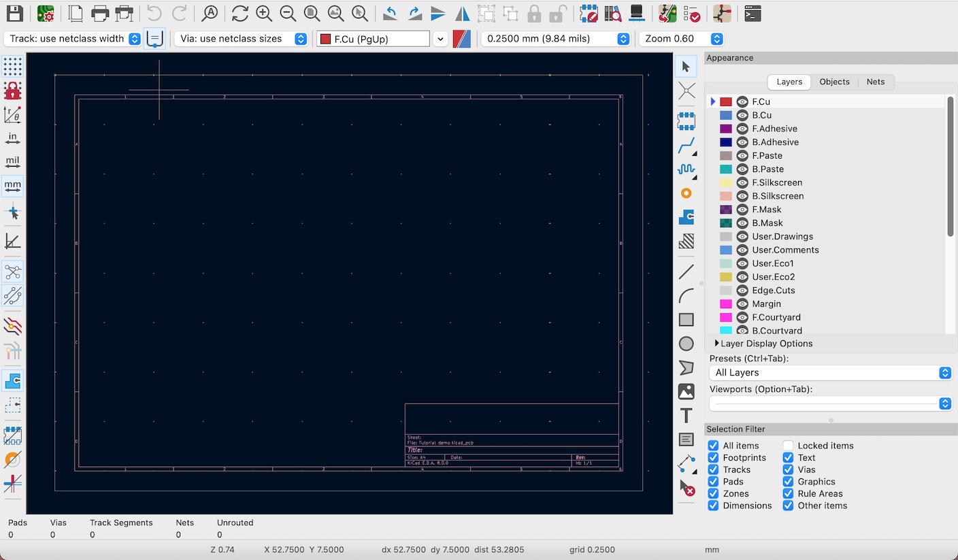Click the Plot icon

[124, 13]
